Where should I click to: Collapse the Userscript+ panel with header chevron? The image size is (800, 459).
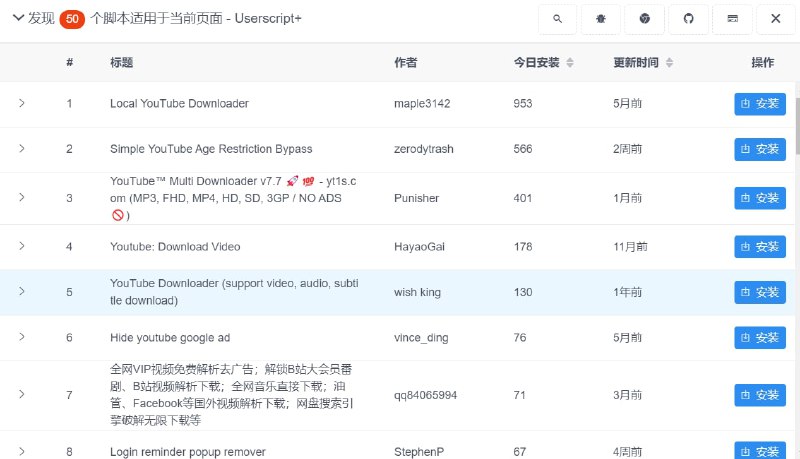click(x=18, y=18)
